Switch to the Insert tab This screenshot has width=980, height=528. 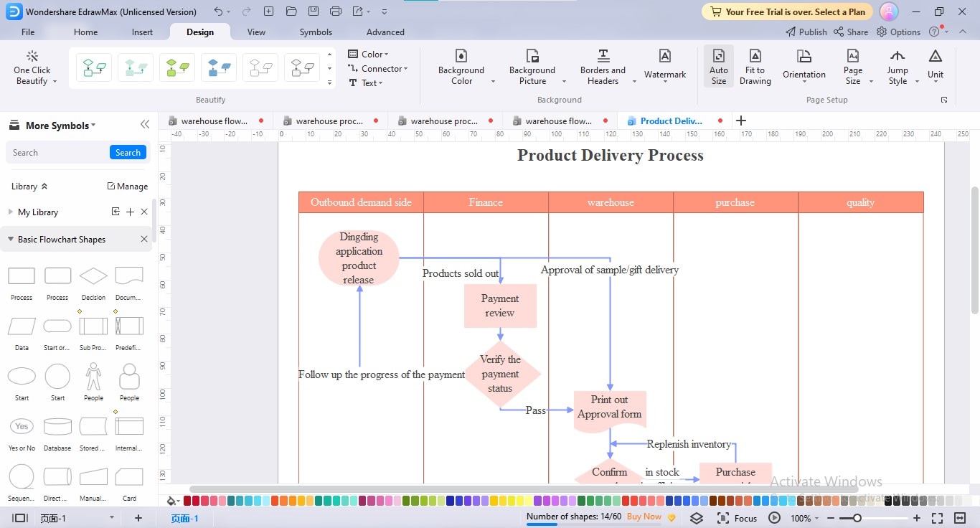(x=142, y=32)
